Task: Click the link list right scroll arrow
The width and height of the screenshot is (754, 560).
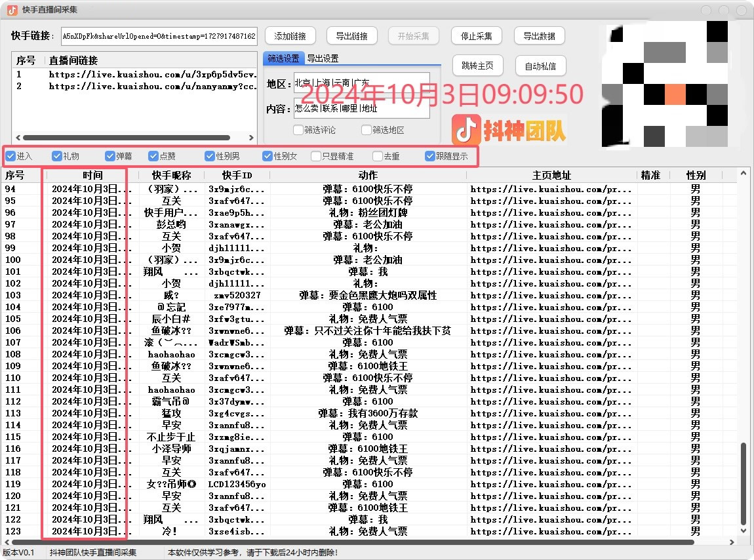Action: click(x=250, y=138)
